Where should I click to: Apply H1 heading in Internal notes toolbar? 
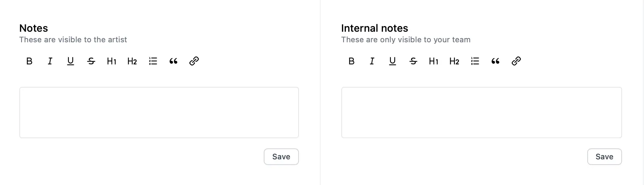tap(434, 61)
